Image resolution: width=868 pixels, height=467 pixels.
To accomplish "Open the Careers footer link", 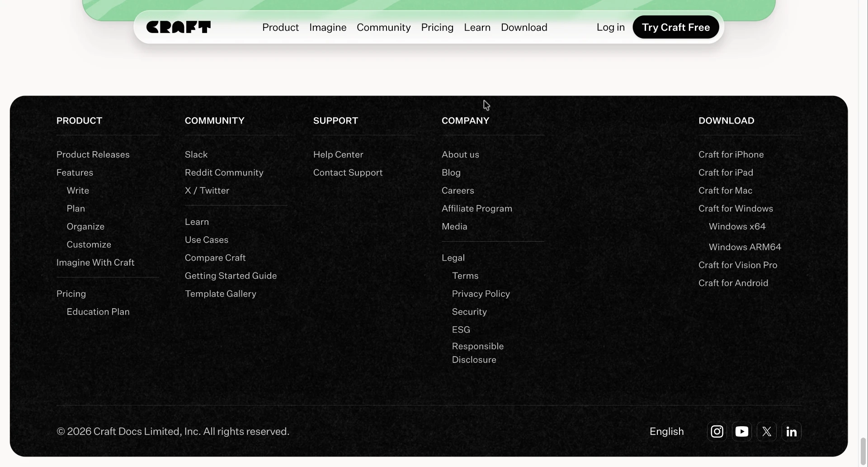I will click(x=458, y=191).
